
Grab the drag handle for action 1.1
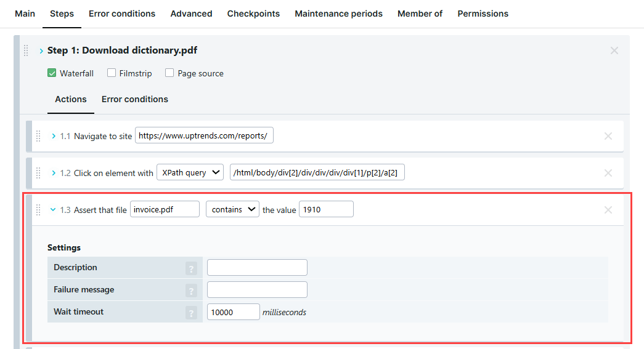[38, 136]
